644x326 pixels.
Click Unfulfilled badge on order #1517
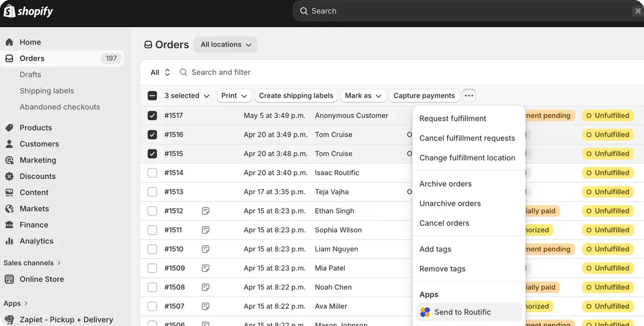tap(608, 115)
